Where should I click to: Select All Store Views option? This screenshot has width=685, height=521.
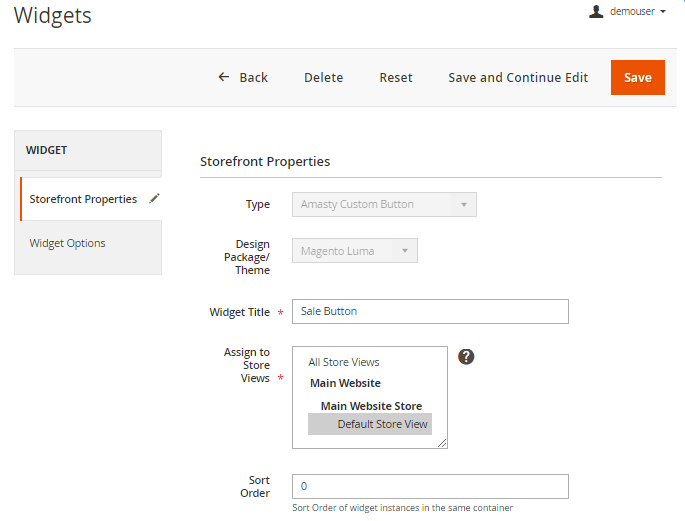(344, 362)
